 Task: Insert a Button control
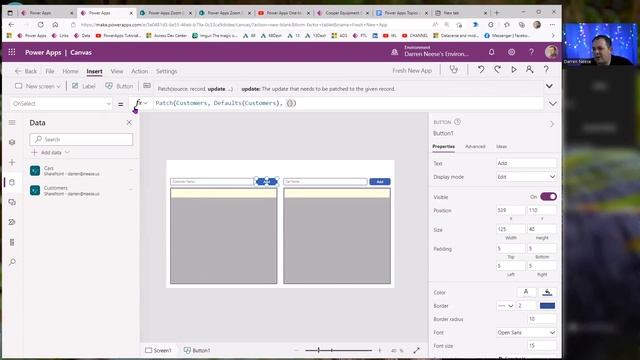[x=119, y=86]
